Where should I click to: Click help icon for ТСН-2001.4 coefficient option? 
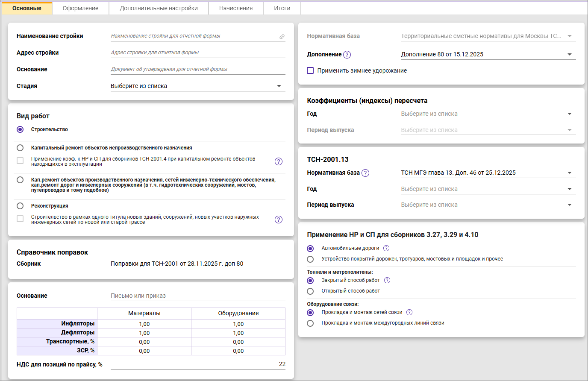tap(279, 161)
